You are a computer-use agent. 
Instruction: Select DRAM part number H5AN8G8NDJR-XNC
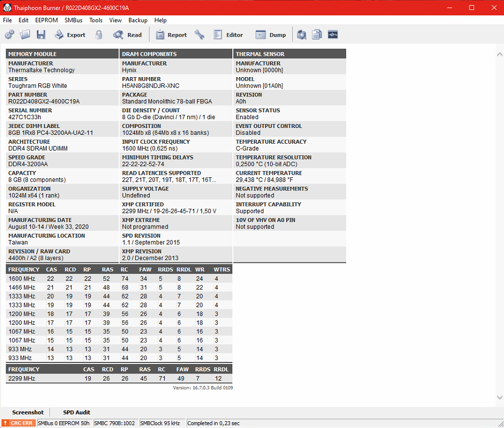pyautogui.click(x=151, y=86)
